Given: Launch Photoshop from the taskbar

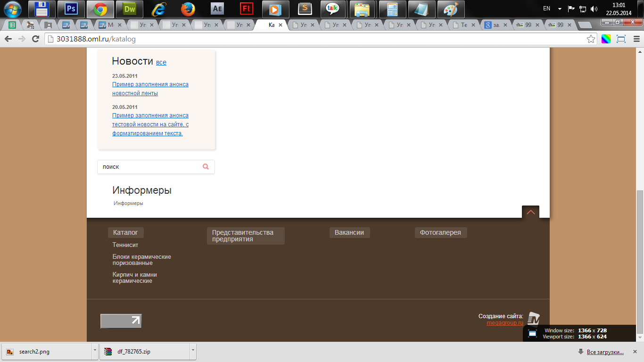Looking at the screenshot, I should [71, 9].
